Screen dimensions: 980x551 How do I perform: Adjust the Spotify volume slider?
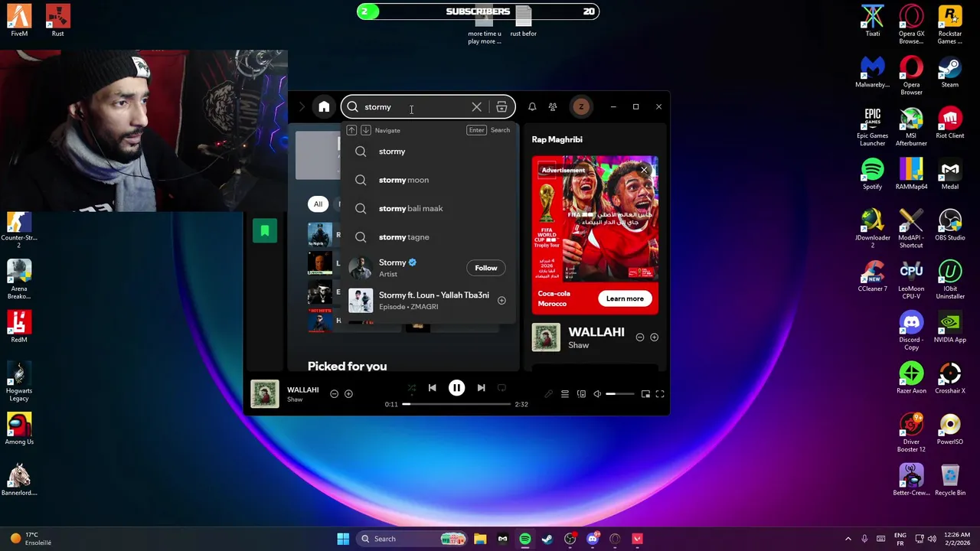[x=620, y=394]
